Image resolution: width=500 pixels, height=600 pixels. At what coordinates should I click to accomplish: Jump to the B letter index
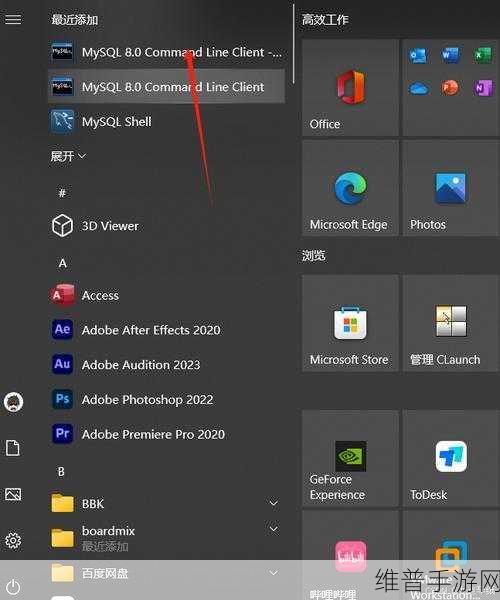[61, 472]
